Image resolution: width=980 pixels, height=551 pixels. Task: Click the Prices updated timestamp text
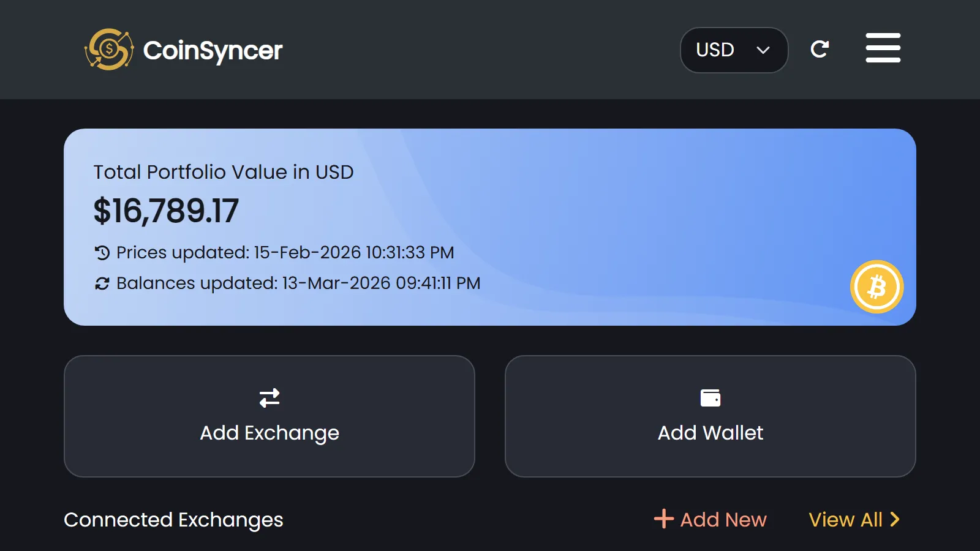click(x=285, y=252)
